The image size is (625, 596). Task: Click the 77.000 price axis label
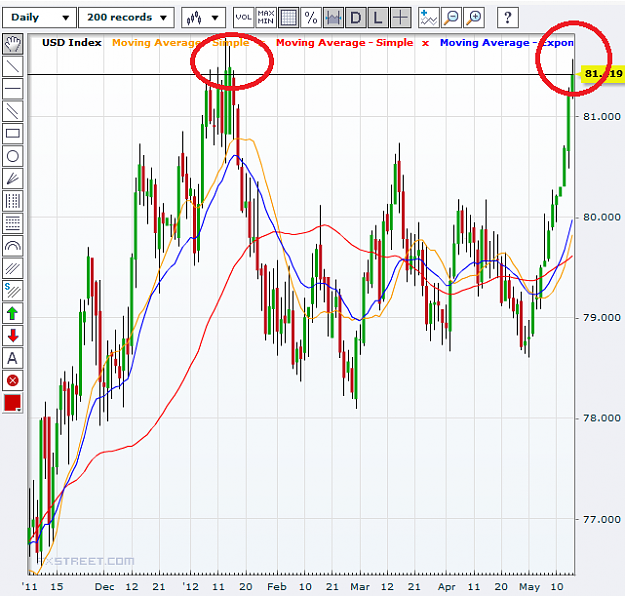click(602, 519)
